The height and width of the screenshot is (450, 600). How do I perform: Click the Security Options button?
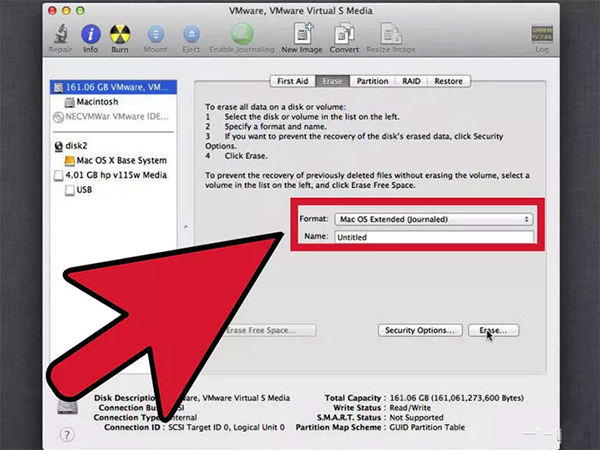(420, 330)
